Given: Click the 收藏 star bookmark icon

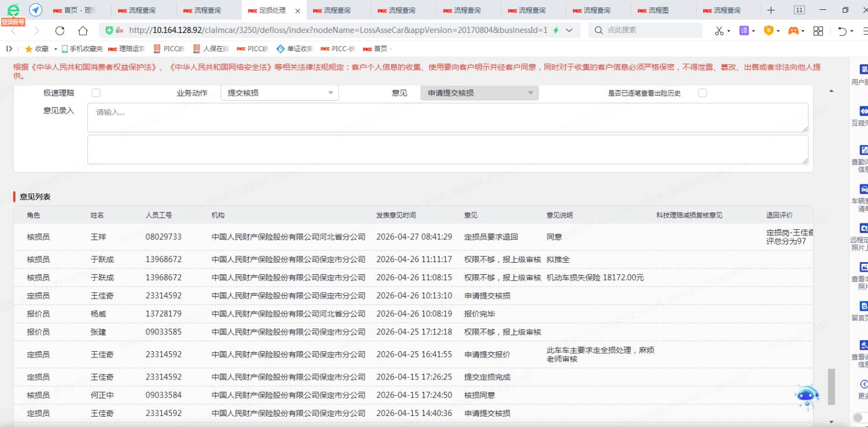Looking at the screenshot, I should [28, 49].
